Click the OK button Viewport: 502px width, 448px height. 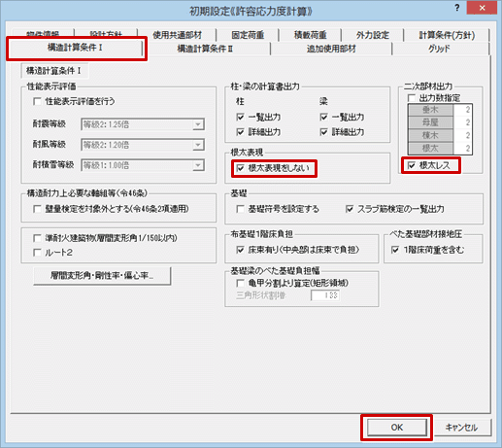(397, 428)
